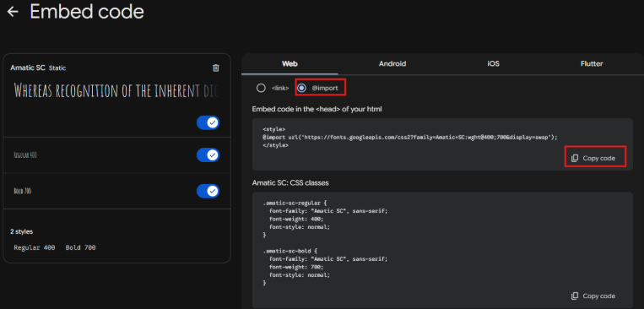Open the iOS tab

(493, 63)
